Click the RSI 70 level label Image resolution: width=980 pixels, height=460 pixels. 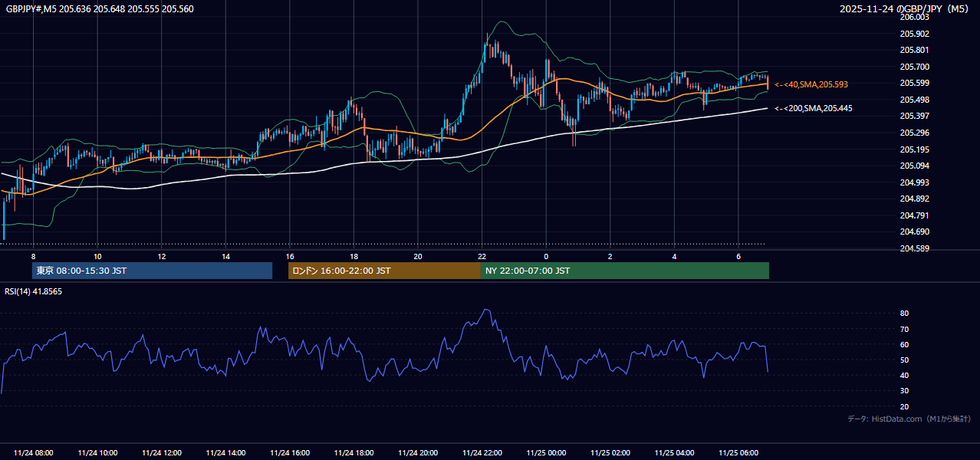point(905,329)
